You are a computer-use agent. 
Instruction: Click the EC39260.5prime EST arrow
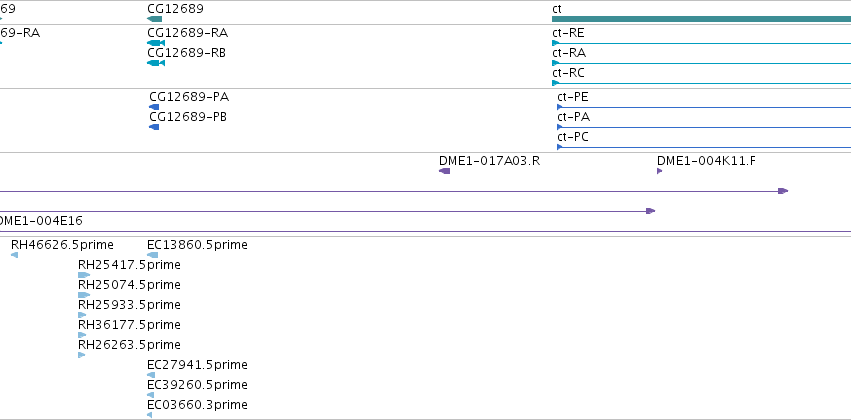click(x=150, y=395)
